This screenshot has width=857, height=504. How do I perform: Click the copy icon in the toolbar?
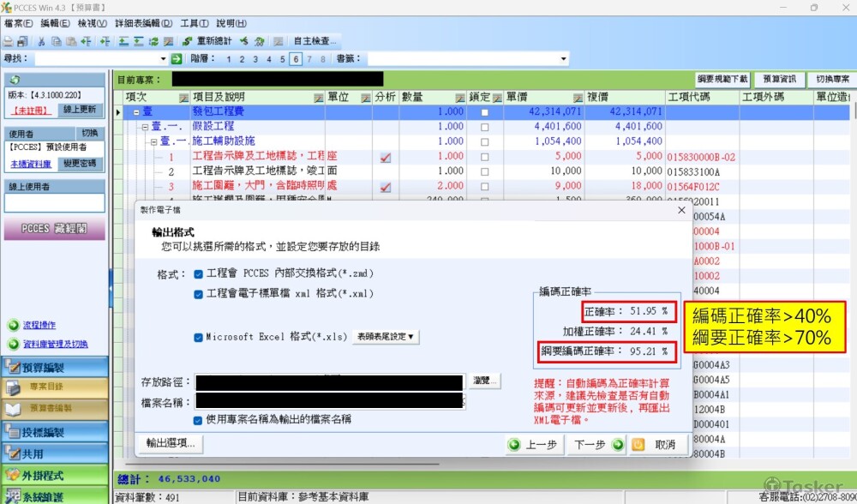coord(57,41)
